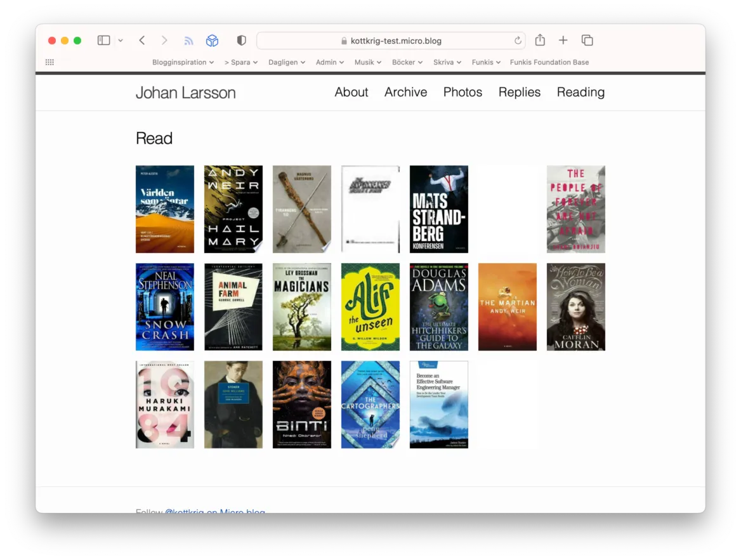Screen dimensions: 741x560
Task: Add a new tab with plus icon
Action: (563, 40)
